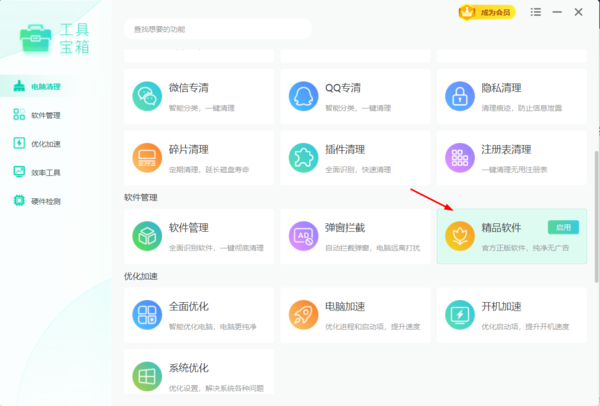Open the 微信专清 WeChat cleaner icon
600x406 pixels.
(147, 96)
